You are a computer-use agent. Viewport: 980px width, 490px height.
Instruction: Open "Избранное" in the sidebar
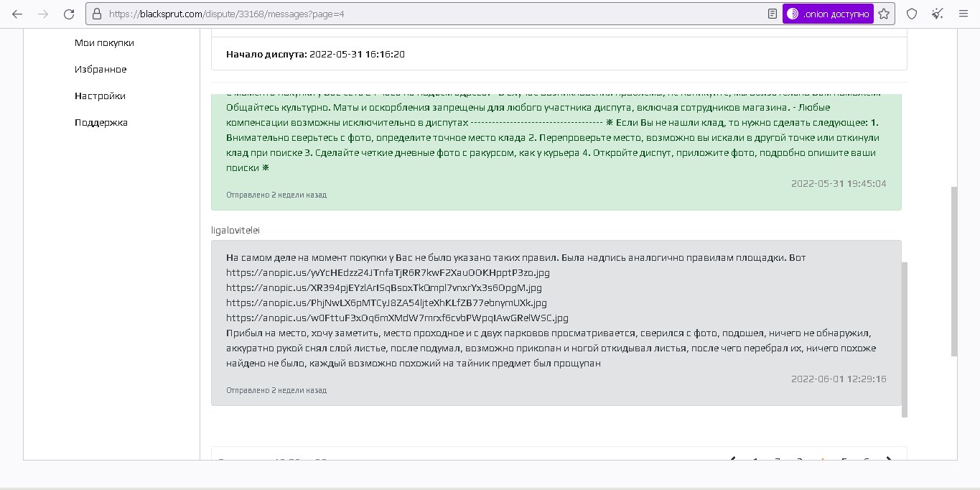click(x=101, y=69)
